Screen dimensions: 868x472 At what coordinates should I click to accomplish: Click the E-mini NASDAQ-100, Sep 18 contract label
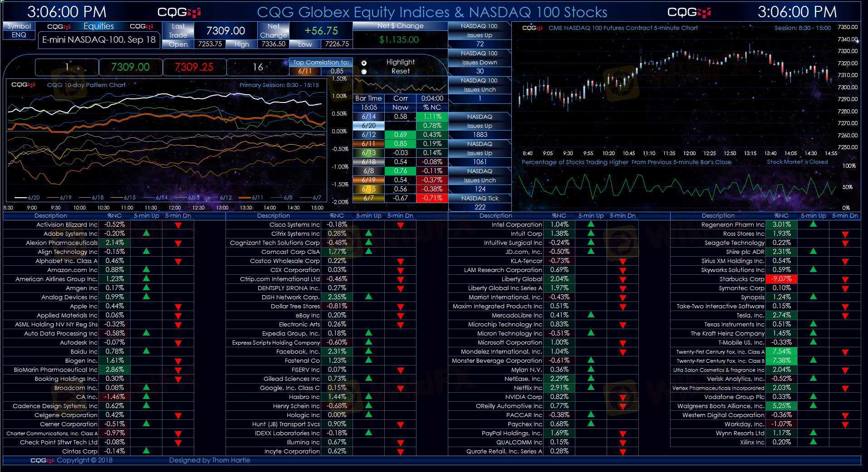(x=98, y=40)
